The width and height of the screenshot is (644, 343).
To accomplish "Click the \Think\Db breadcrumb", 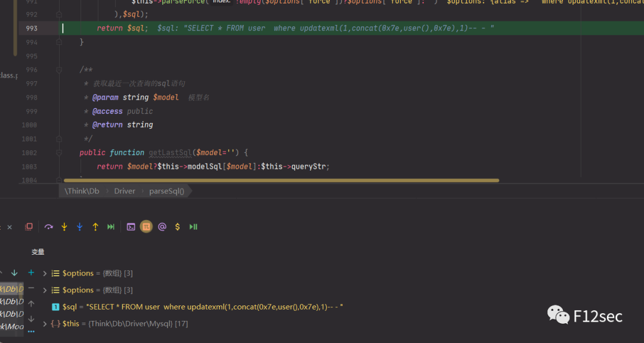I will (x=82, y=191).
